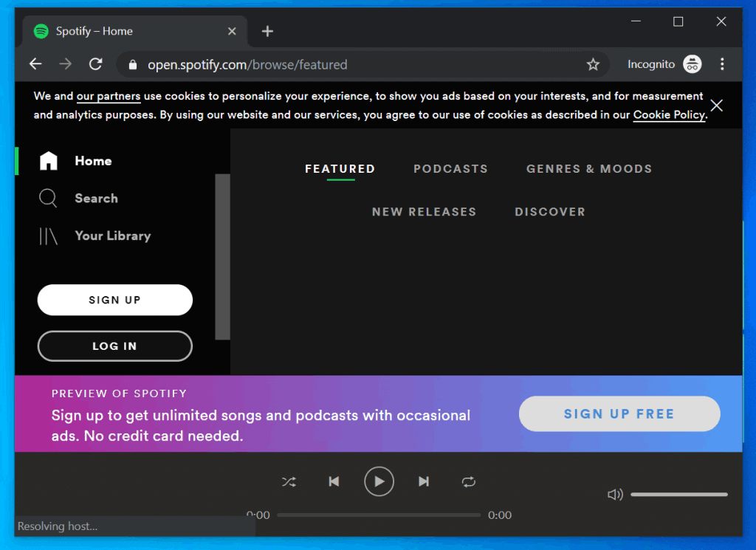Viewport: 756px width, 550px height.
Task: Go to Home in the sidebar
Action: 93,161
